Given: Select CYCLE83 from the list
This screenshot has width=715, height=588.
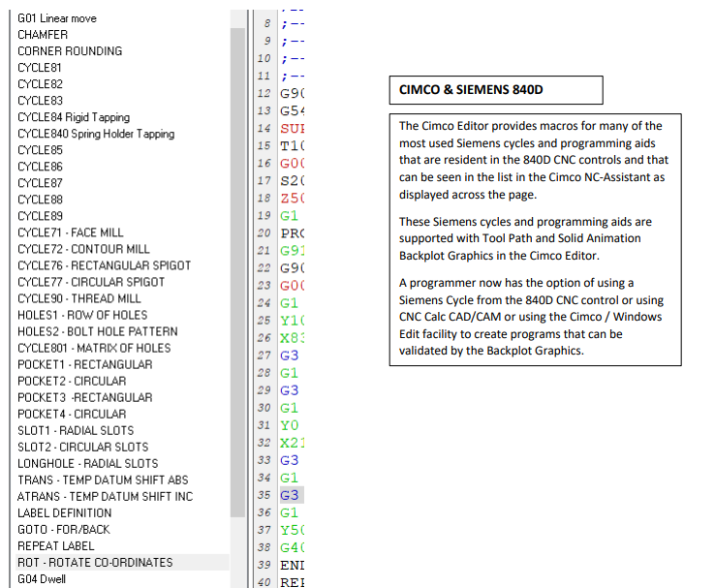Looking at the screenshot, I should coord(40,101).
